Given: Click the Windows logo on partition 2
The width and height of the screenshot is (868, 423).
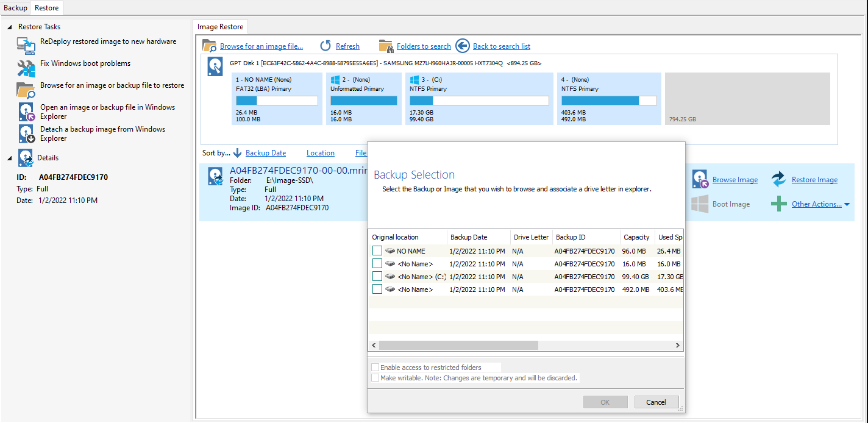Looking at the screenshot, I should click(335, 79).
